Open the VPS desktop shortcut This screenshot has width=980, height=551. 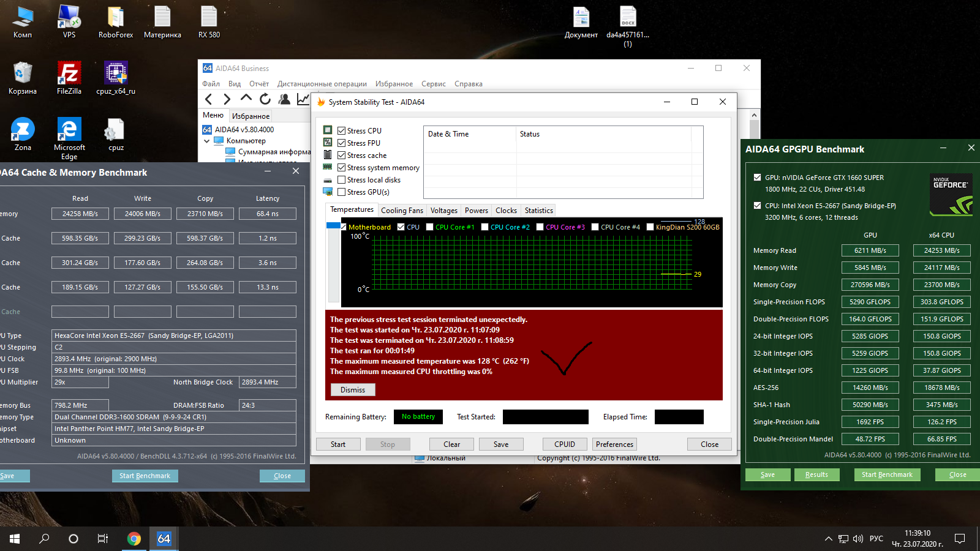(69, 22)
